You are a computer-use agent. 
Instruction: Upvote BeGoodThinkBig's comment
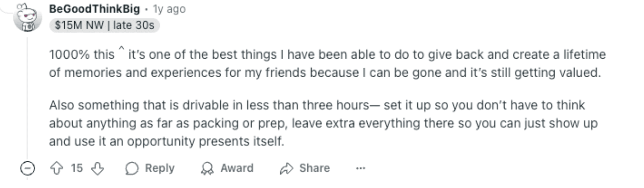pyautogui.click(x=57, y=168)
